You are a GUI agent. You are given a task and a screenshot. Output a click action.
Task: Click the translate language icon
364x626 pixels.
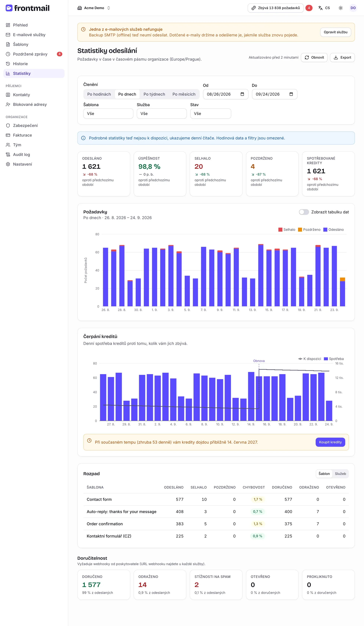(x=321, y=8)
